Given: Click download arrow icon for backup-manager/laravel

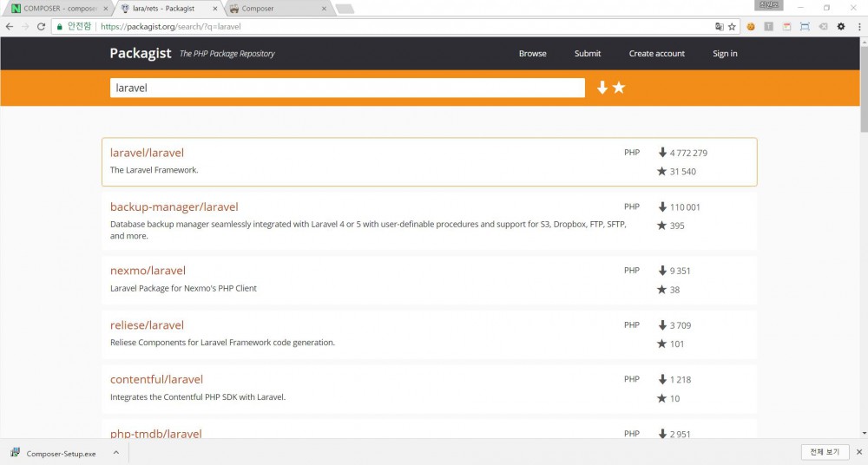Looking at the screenshot, I should pyautogui.click(x=662, y=206).
